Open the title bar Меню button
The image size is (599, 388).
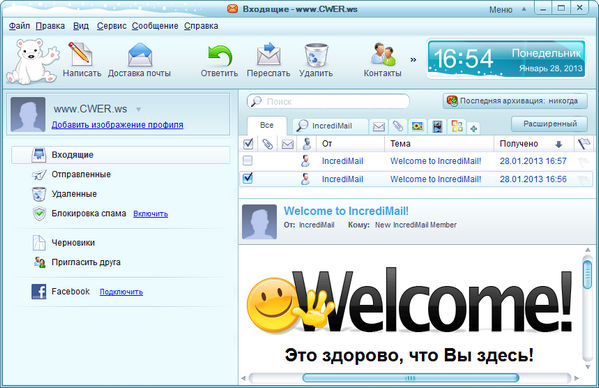click(500, 10)
